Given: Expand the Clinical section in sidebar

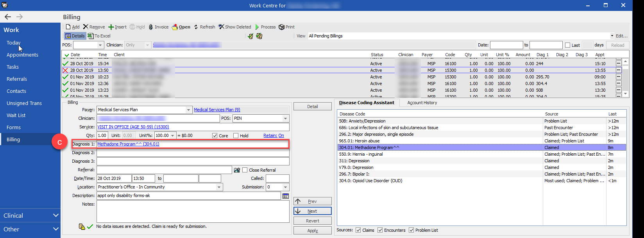Looking at the screenshot, I should (30, 215).
